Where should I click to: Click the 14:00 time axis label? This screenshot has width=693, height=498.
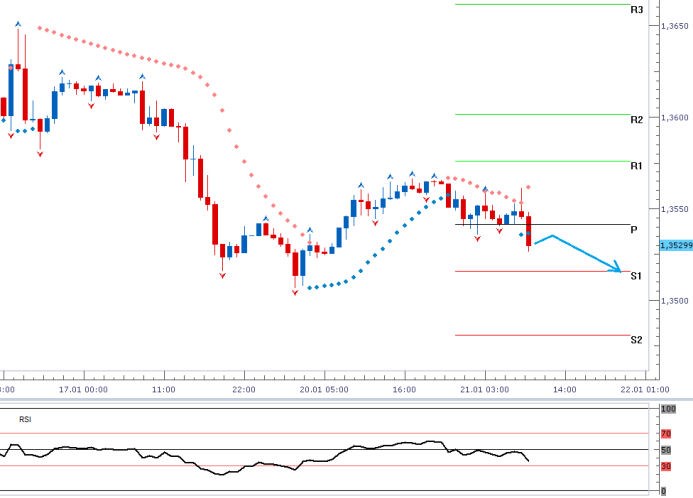(565, 390)
